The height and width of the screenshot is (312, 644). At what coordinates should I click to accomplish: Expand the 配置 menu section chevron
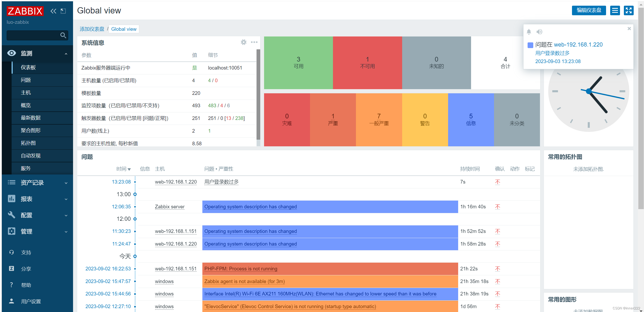click(66, 216)
